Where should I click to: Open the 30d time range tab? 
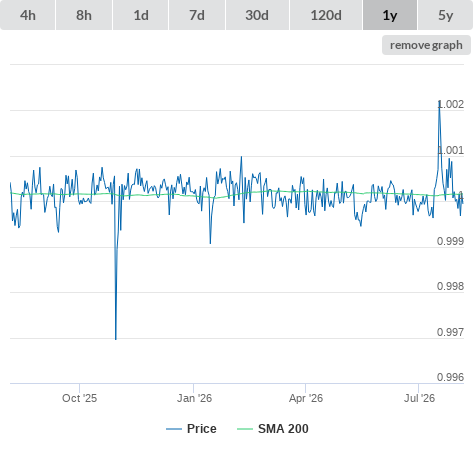click(x=257, y=15)
